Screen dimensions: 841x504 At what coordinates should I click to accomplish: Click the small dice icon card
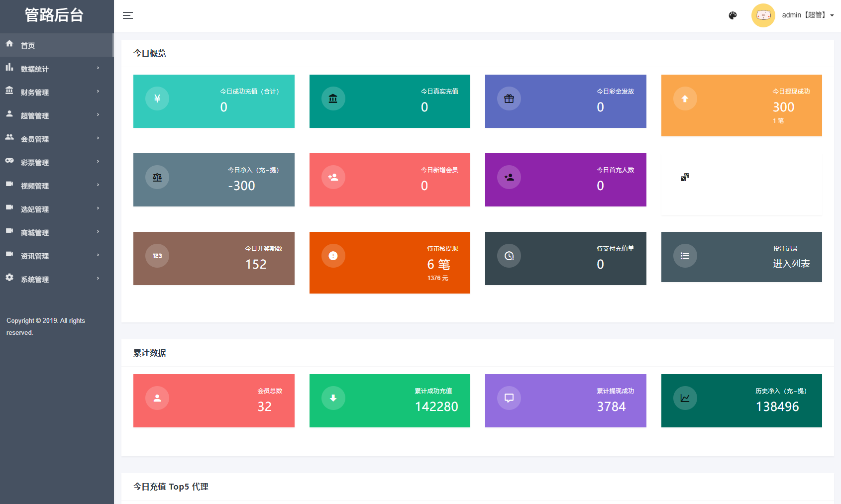[x=685, y=177]
